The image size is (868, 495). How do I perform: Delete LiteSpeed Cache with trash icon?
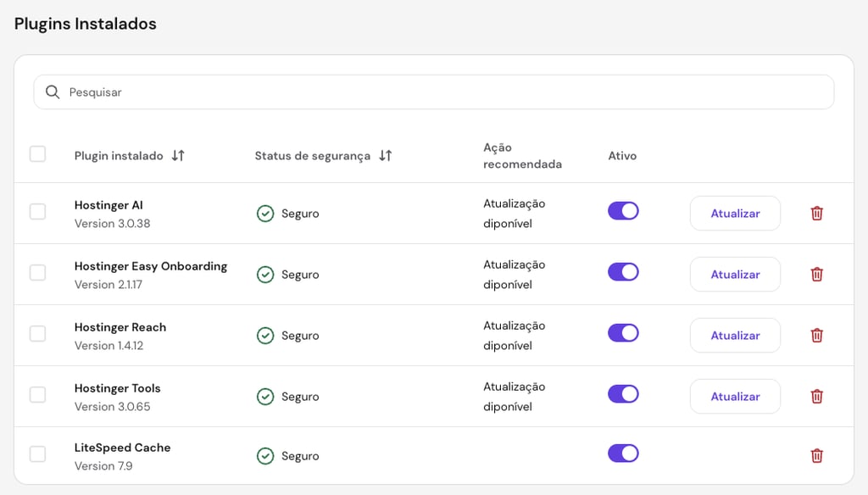coord(816,456)
